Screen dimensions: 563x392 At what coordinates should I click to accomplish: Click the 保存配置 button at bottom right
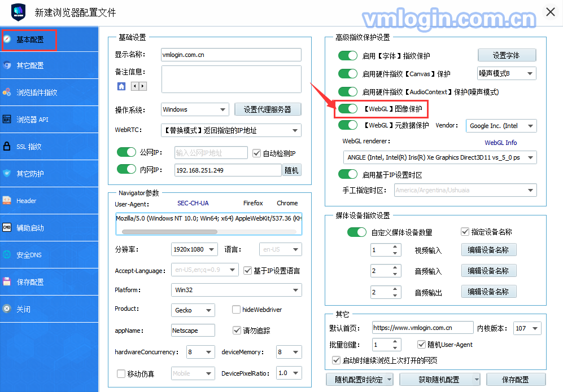click(516, 380)
